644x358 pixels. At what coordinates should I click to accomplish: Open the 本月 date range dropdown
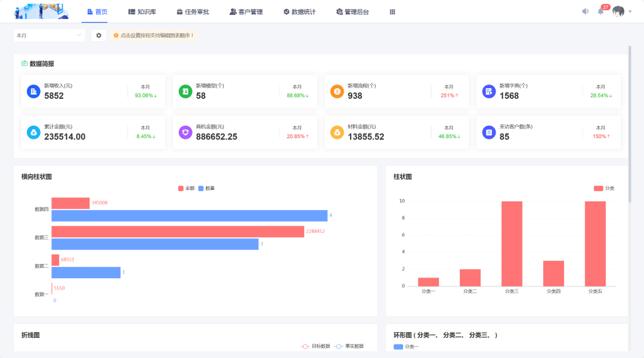point(49,35)
